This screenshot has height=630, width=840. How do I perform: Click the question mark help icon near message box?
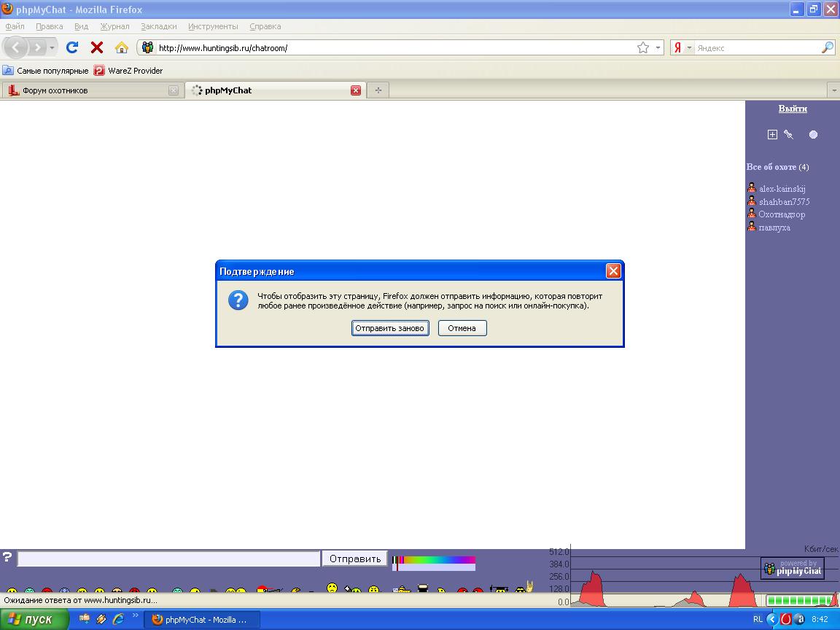click(7, 557)
